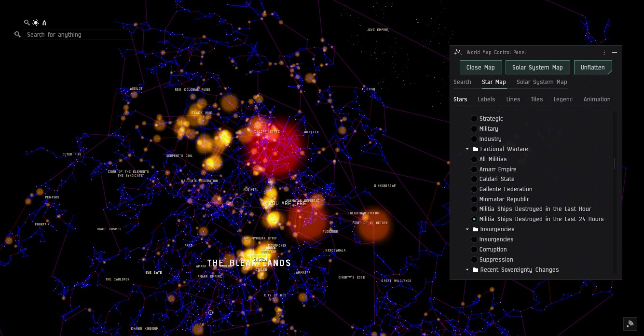Click the folder icon beside Factional Warfare

pos(475,149)
